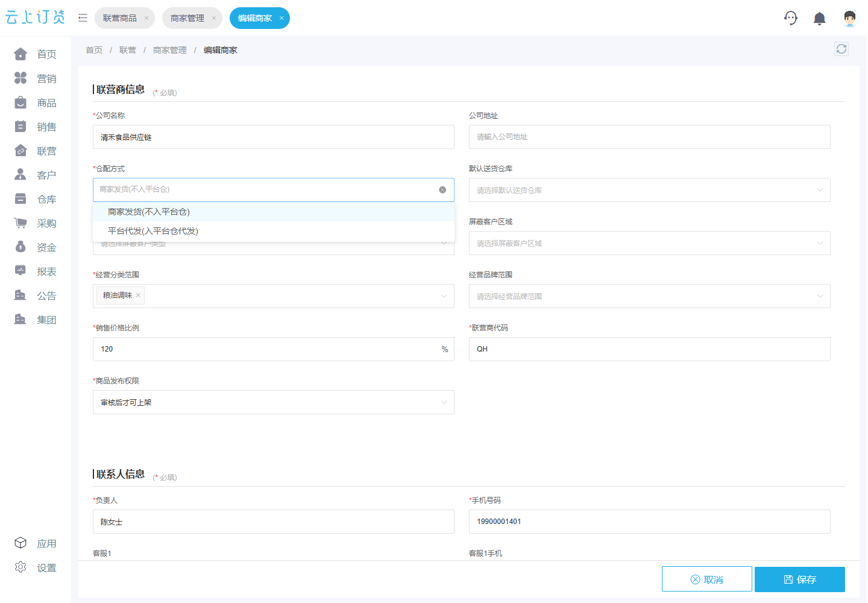
Task: Open the 经营品牌范围 dropdown
Action: tap(650, 296)
